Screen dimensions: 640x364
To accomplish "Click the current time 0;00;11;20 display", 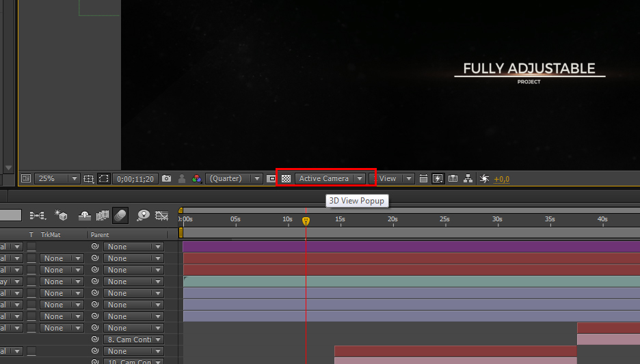I will [x=135, y=178].
